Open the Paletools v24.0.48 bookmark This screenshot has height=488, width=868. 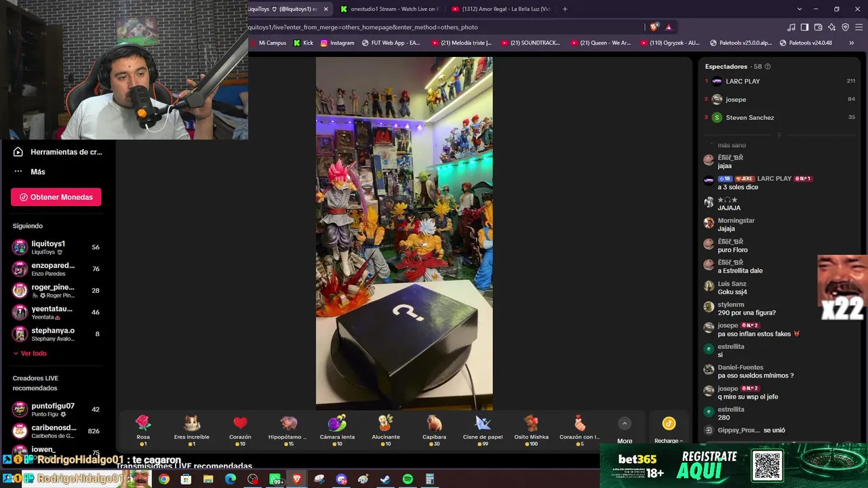(806, 43)
